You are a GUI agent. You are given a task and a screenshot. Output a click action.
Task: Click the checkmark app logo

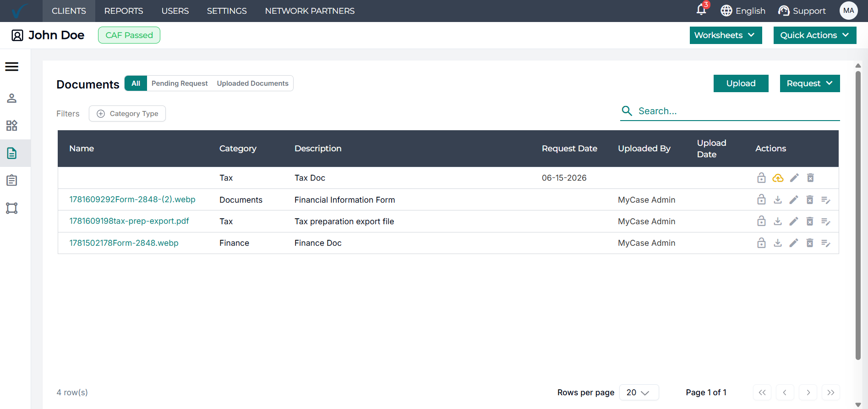click(19, 11)
